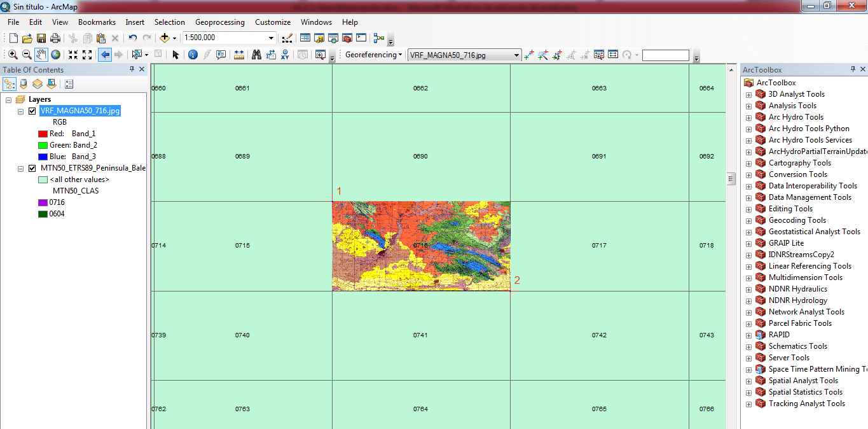The image size is (868, 429).
Task: Open the Bookmarks menu
Action: tap(97, 22)
